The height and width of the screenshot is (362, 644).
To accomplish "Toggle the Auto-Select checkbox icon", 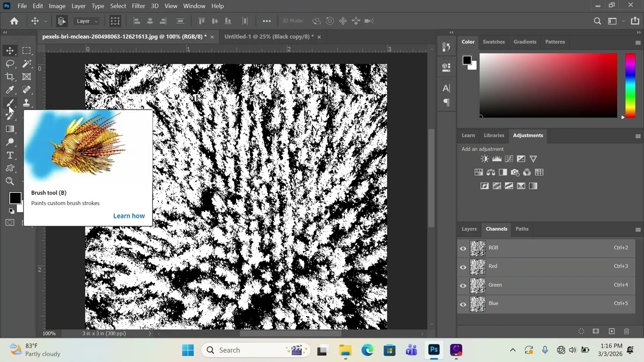I will [61, 21].
